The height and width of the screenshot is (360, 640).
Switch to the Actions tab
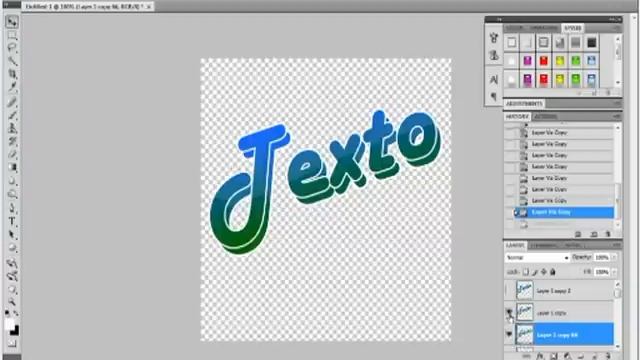click(x=545, y=117)
